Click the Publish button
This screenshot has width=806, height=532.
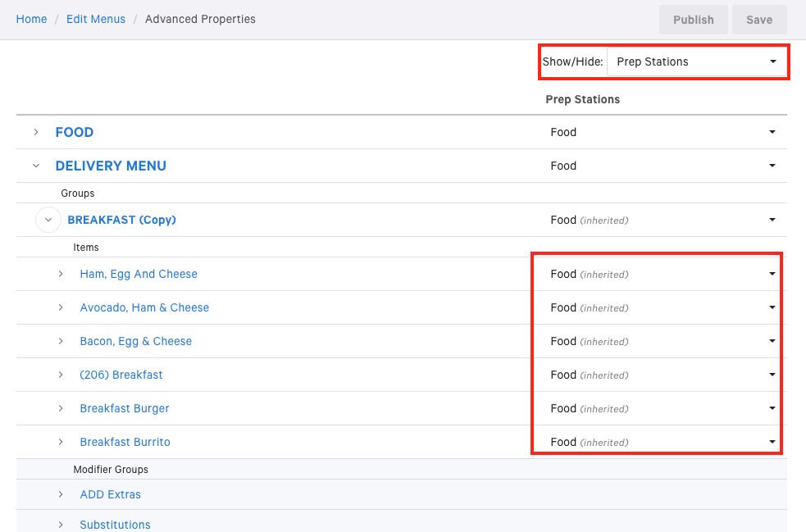click(x=693, y=19)
